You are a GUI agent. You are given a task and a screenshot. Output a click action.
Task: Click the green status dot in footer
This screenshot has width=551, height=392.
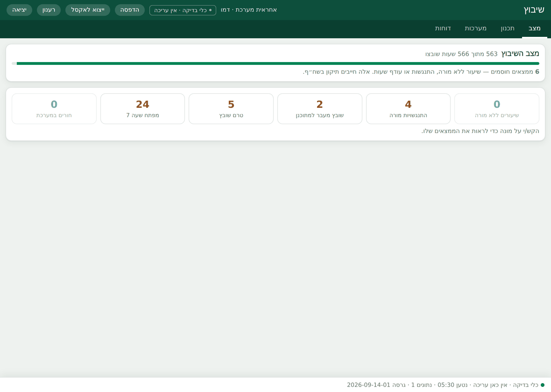pyautogui.click(x=542, y=385)
